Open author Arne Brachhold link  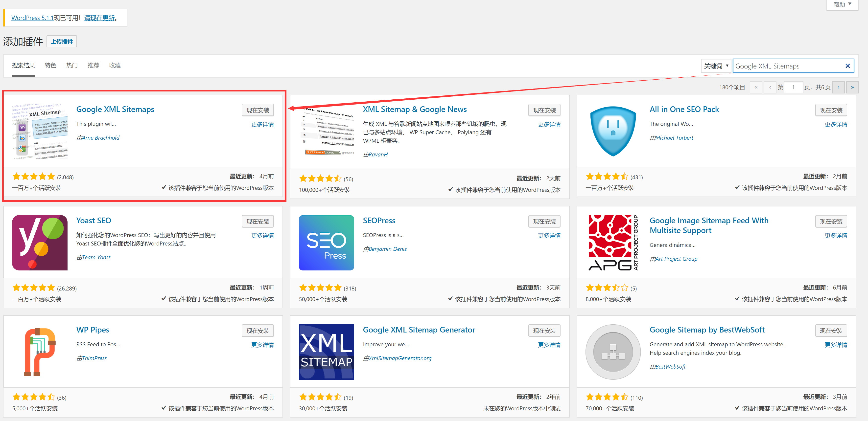100,137
